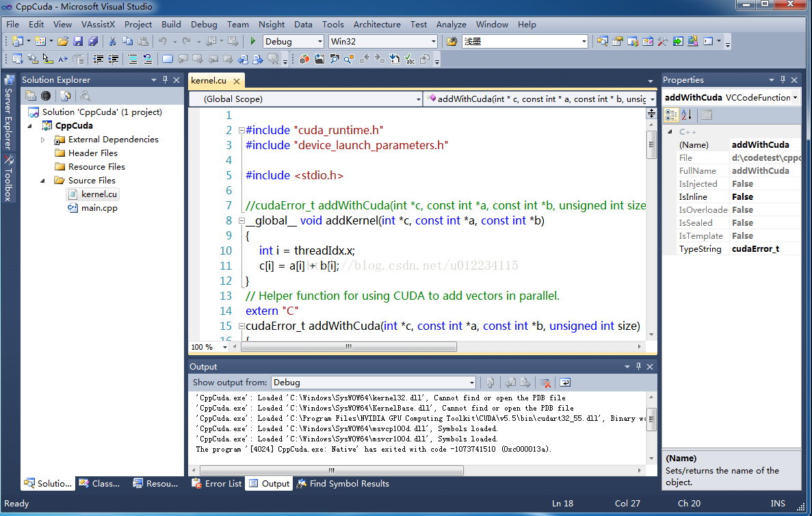Screen dimensions: 812x516
Task: Save the current file with floppy icon
Action: (x=78, y=42)
